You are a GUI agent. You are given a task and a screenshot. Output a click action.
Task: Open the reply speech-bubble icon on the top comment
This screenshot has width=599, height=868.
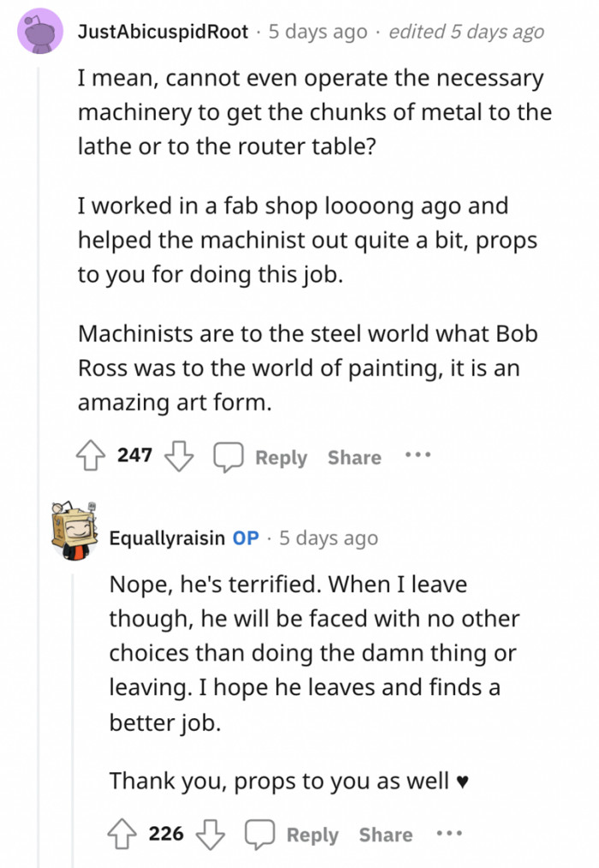click(228, 456)
